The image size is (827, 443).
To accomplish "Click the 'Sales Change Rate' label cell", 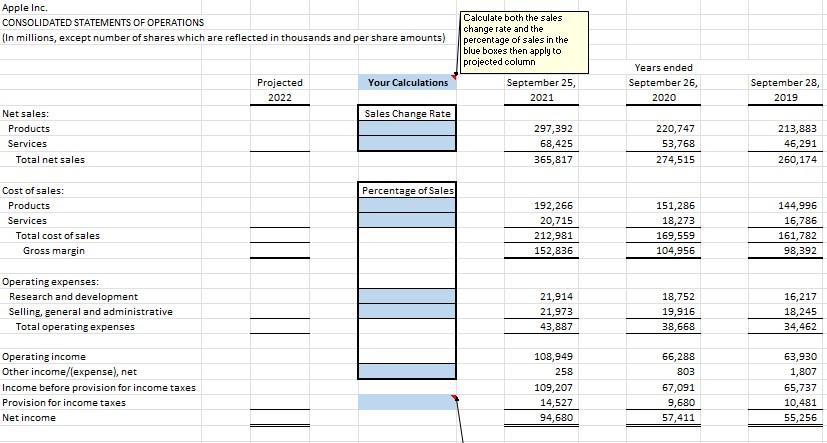I will click(407, 113).
